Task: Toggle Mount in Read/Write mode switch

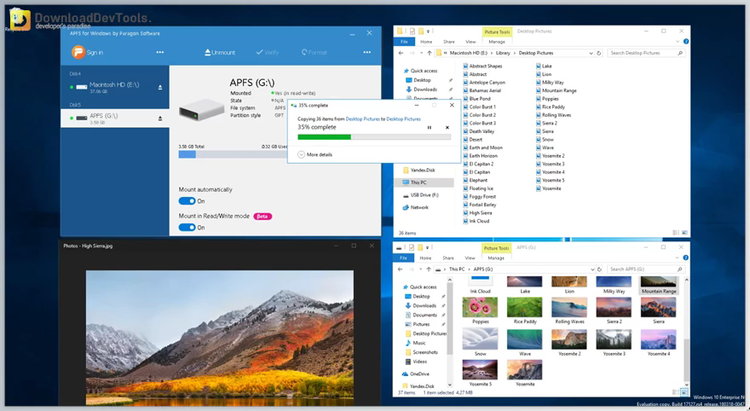Action: point(187,227)
